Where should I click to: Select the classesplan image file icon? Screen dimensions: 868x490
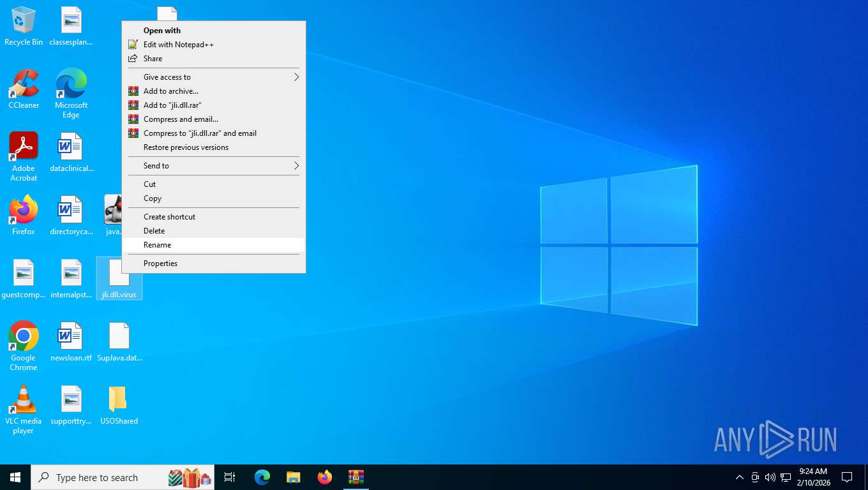tap(71, 26)
